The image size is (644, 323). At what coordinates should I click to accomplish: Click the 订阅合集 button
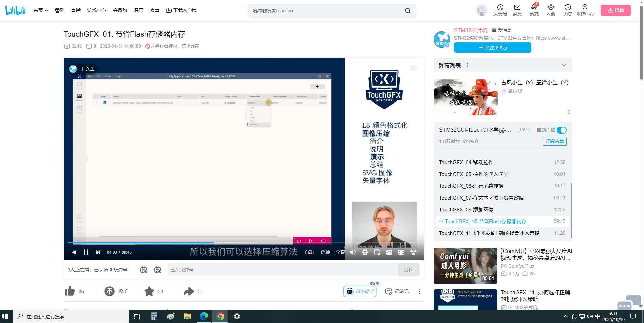click(554, 141)
